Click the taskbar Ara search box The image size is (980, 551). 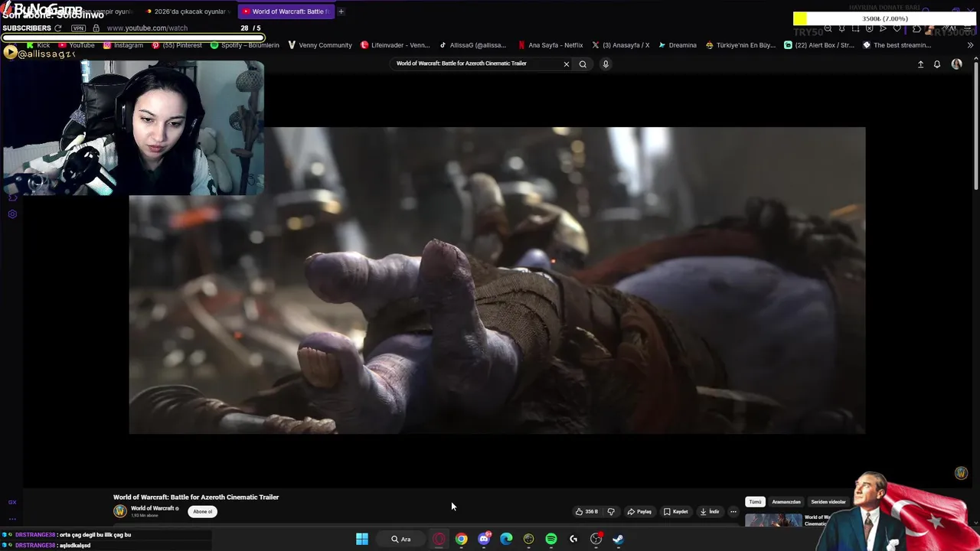coord(401,539)
